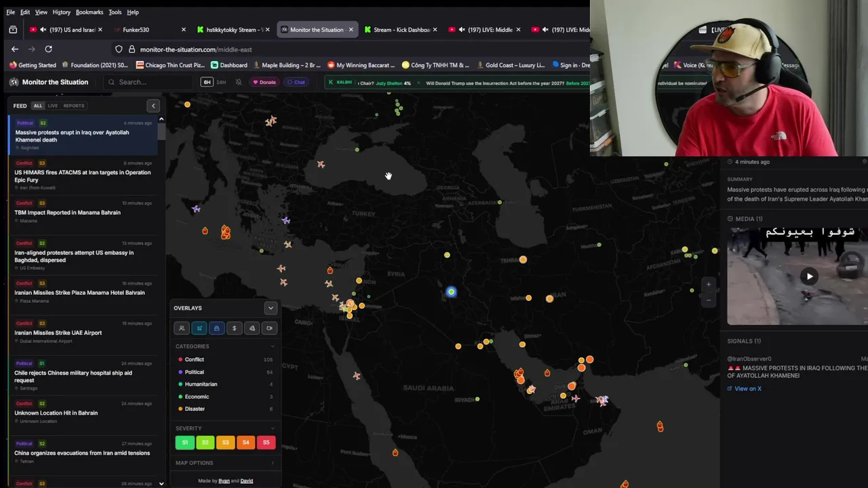Reload the page with refresh icon
The width and height of the screenshot is (868, 488).
click(x=48, y=49)
